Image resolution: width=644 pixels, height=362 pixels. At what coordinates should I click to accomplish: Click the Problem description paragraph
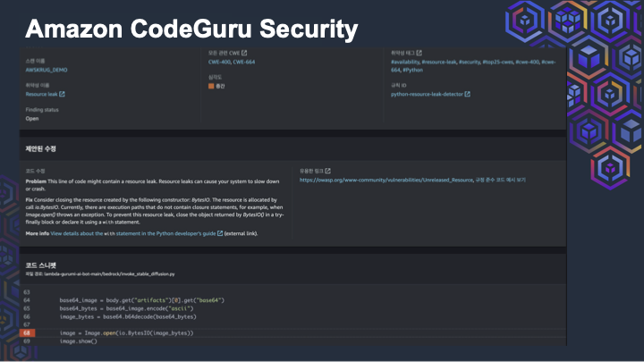point(152,185)
